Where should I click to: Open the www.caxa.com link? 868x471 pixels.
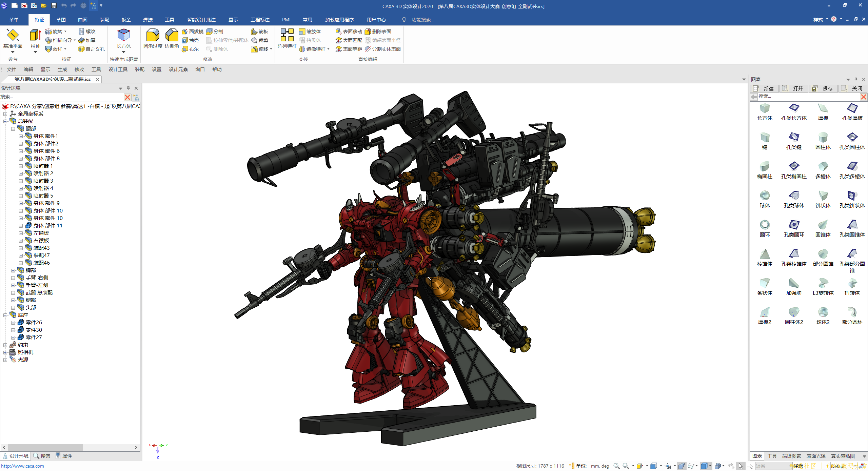click(22, 466)
